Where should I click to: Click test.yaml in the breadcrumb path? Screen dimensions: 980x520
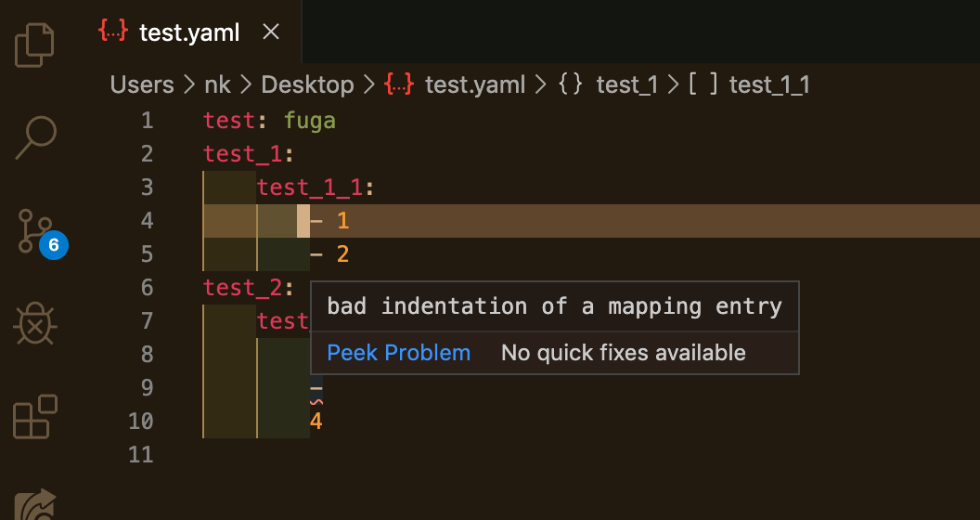(x=475, y=84)
